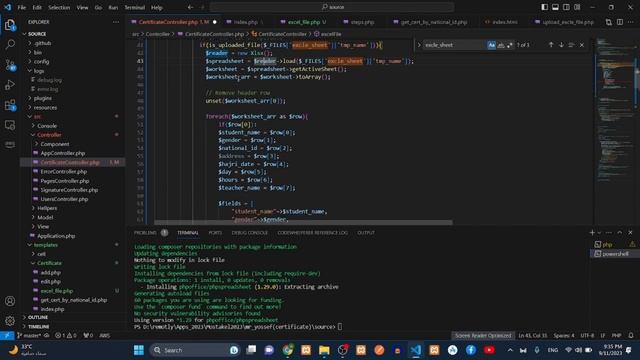Open the Windows Start button
Screen dimensions: 640x360
tap(139, 350)
